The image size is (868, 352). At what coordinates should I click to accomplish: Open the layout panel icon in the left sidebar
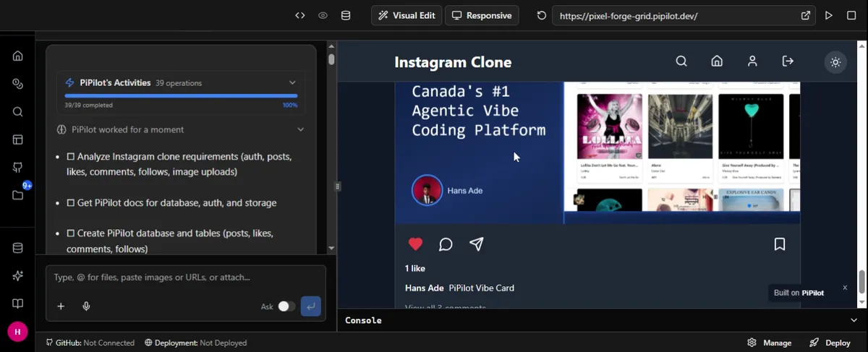pos(18,139)
